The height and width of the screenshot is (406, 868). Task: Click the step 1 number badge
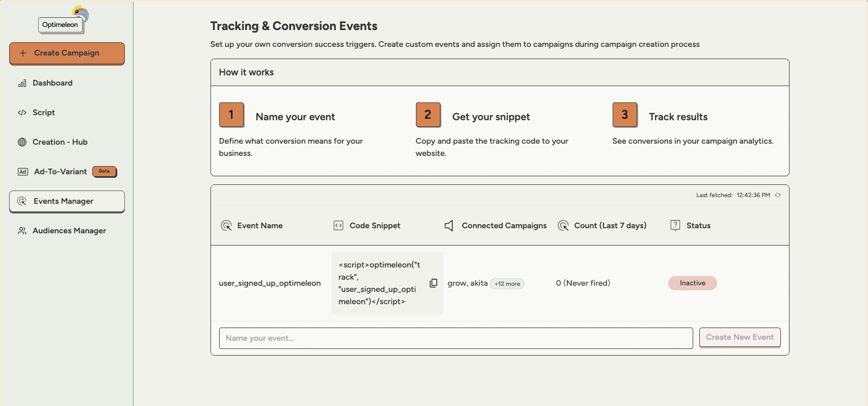(x=231, y=115)
